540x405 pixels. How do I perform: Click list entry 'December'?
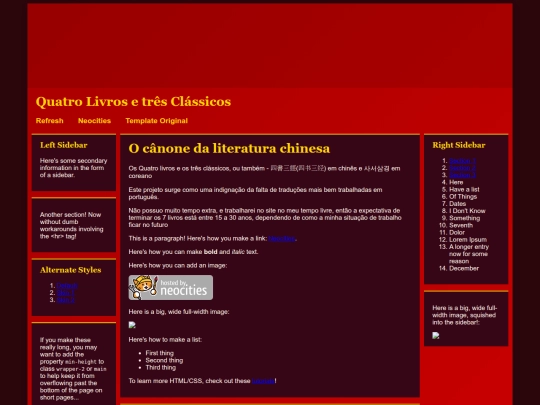point(464,269)
